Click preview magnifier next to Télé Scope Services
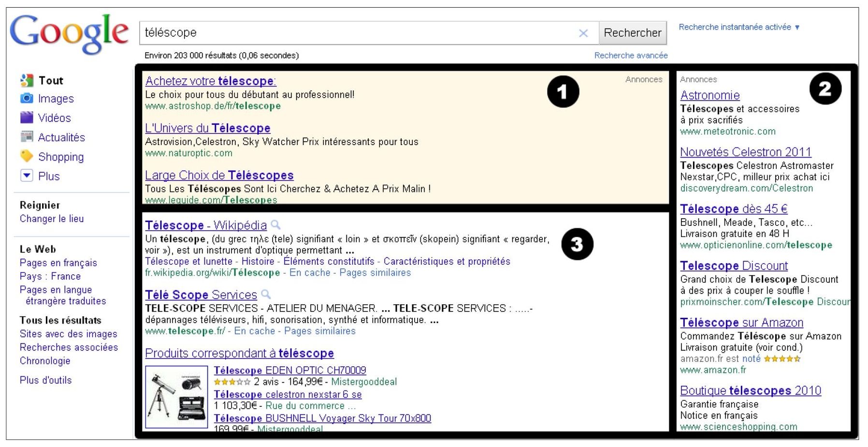868x447 pixels. [x=266, y=294]
